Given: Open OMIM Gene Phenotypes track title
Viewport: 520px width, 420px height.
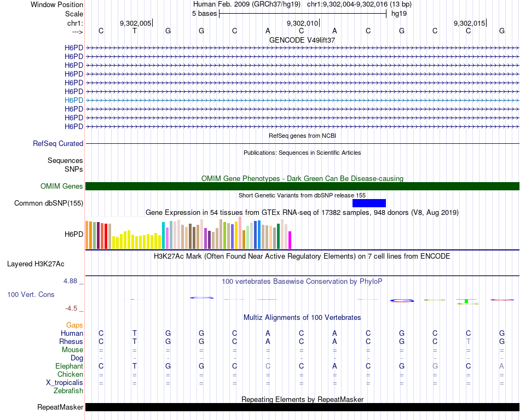Looking at the screenshot, I should point(302,178).
